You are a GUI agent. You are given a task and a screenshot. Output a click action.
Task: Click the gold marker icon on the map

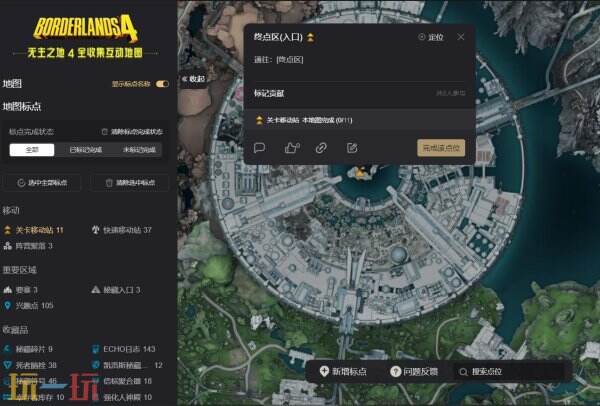click(x=360, y=172)
